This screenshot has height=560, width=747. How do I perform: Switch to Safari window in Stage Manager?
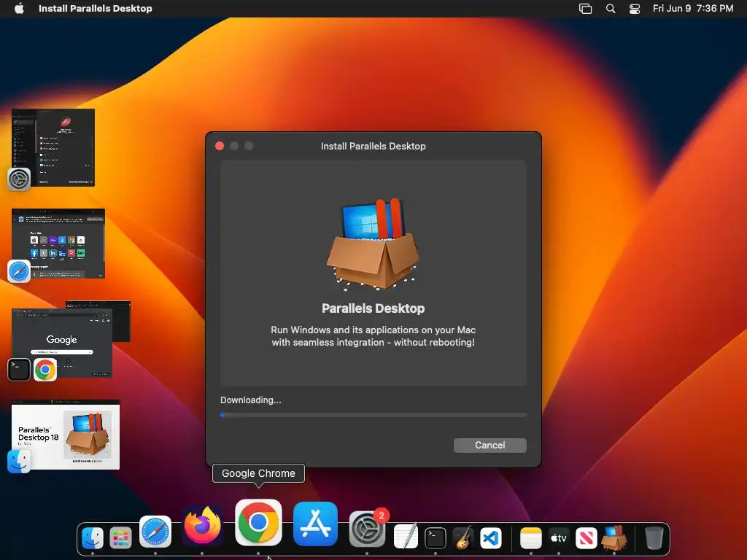pyautogui.click(x=58, y=244)
